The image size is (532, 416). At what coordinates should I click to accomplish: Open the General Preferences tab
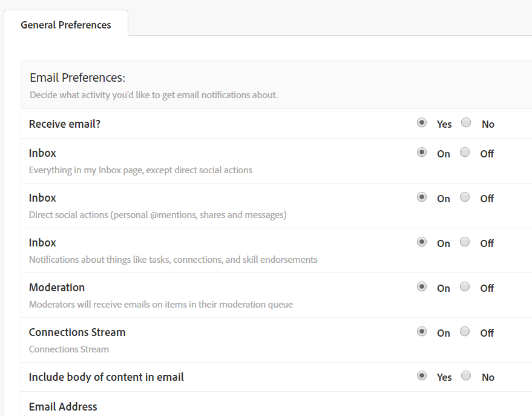pyautogui.click(x=66, y=25)
